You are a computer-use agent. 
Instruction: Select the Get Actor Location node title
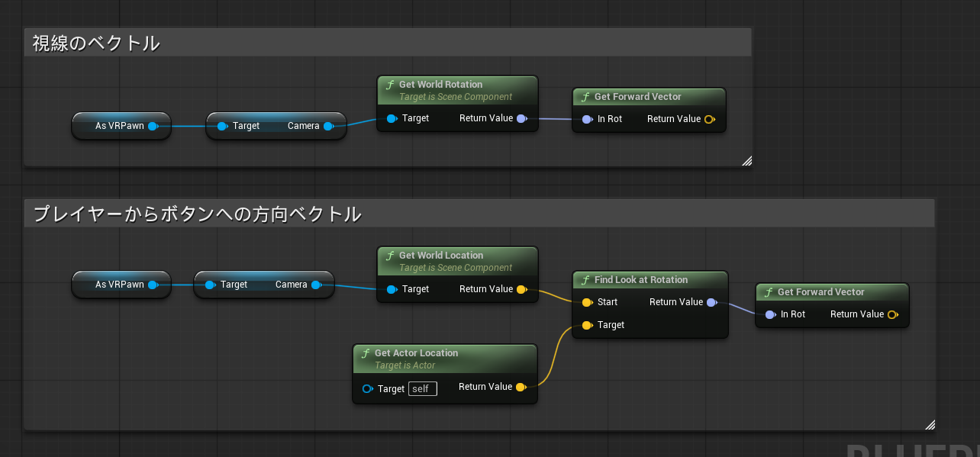pos(416,353)
